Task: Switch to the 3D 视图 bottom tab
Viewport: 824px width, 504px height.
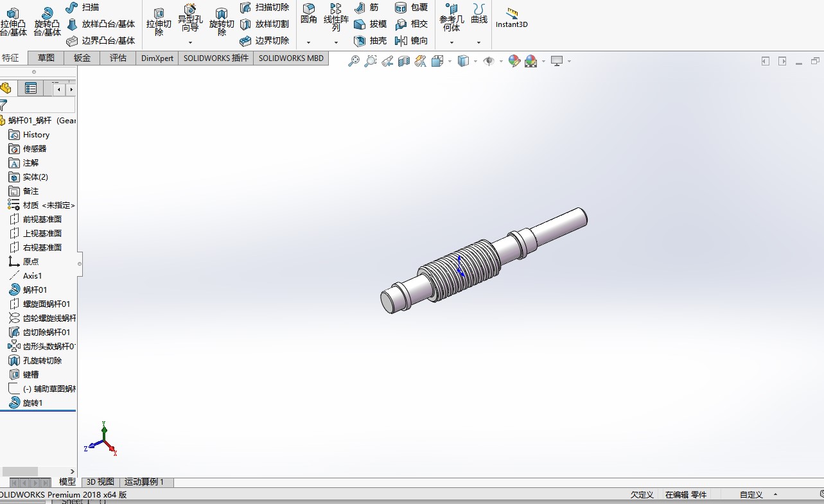Action: pos(100,482)
